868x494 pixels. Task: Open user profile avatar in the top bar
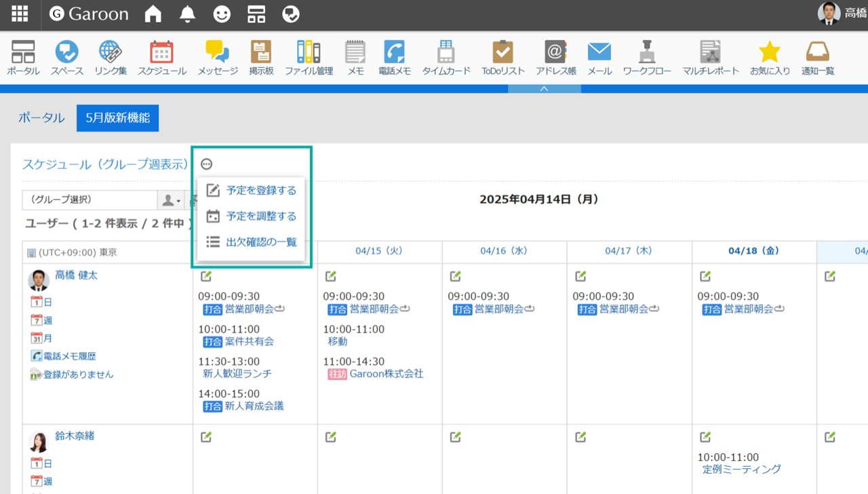(x=829, y=14)
